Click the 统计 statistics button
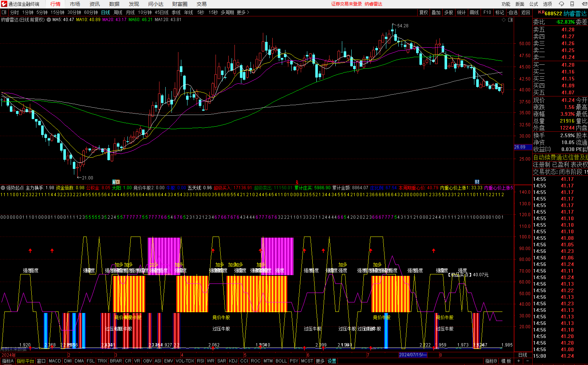Image resolution: width=588 pixels, height=365 pixels. [x=462, y=12]
